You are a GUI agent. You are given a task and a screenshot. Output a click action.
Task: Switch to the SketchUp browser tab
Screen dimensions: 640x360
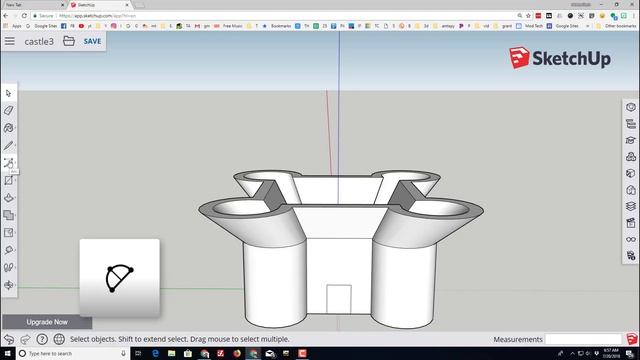(98, 5)
